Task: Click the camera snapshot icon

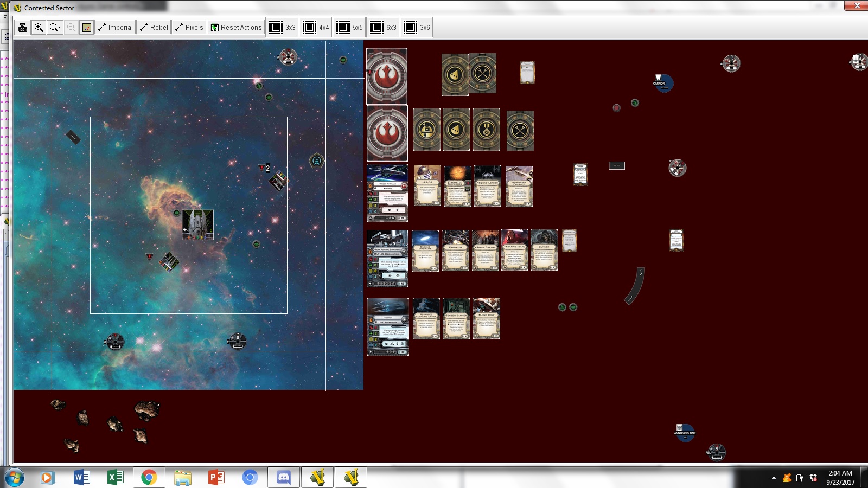Action: point(23,28)
